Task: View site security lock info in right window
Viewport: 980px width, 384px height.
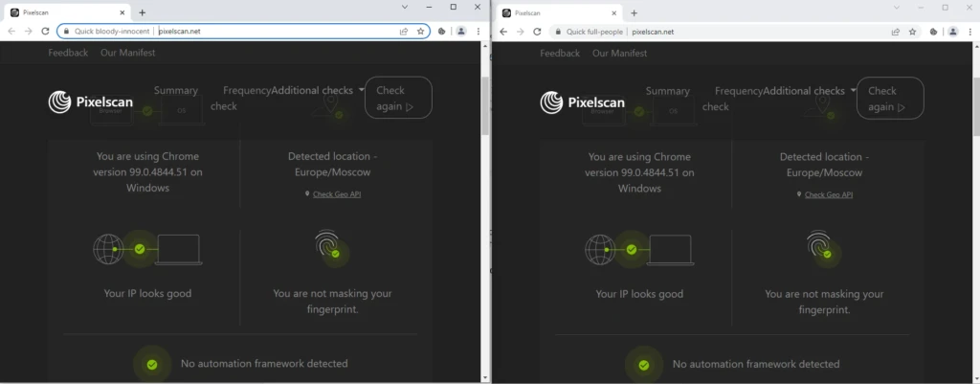Action: point(558,32)
